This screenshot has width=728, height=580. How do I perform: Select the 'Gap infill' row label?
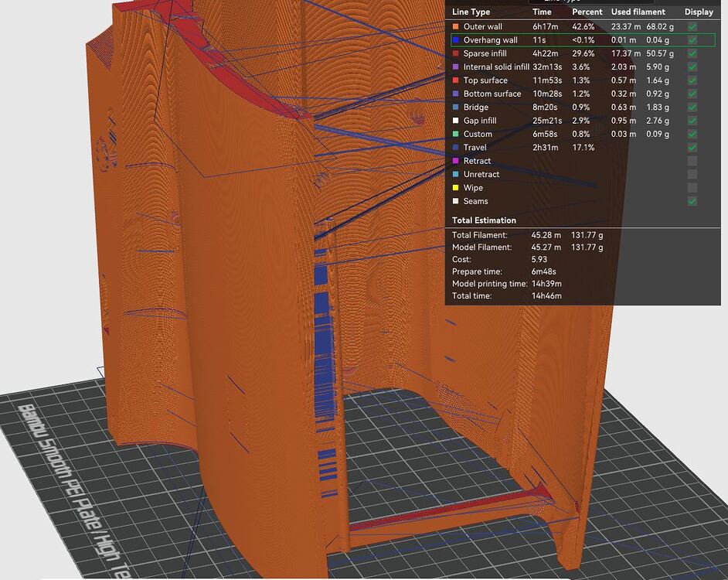click(480, 121)
